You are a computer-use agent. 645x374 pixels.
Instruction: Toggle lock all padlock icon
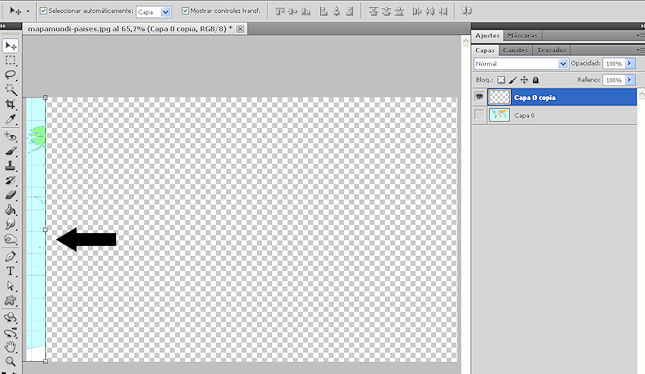pos(536,80)
